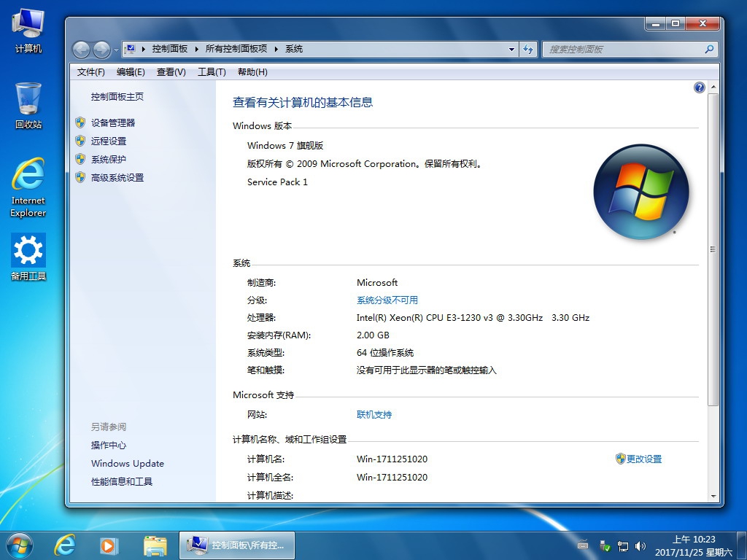Open 高级系统设置 link in sidebar
The image size is (747, 560).
[117, 178]
